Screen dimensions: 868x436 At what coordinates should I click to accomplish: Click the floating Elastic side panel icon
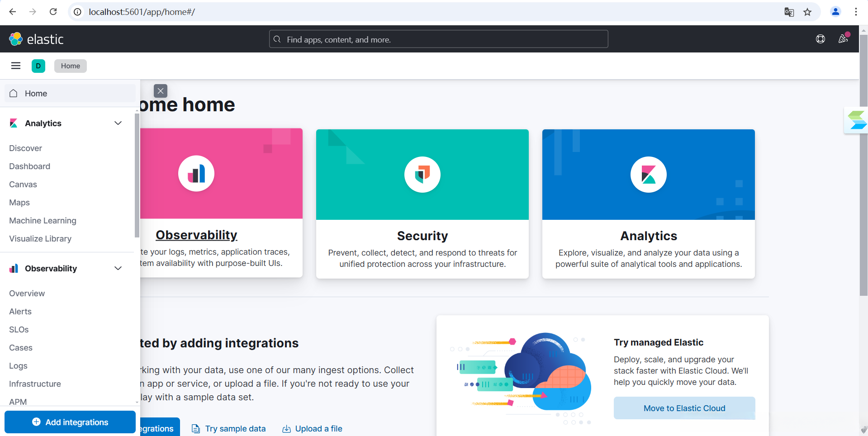(x=856, y=120)
